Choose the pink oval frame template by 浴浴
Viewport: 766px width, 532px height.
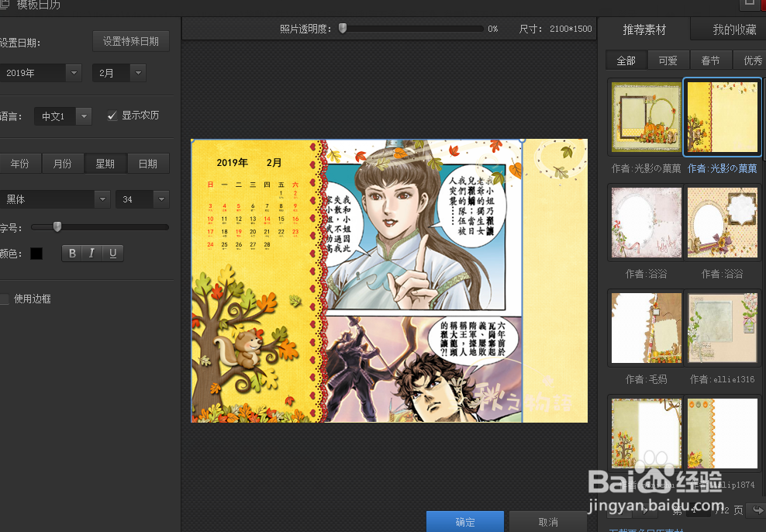[647, 223]
